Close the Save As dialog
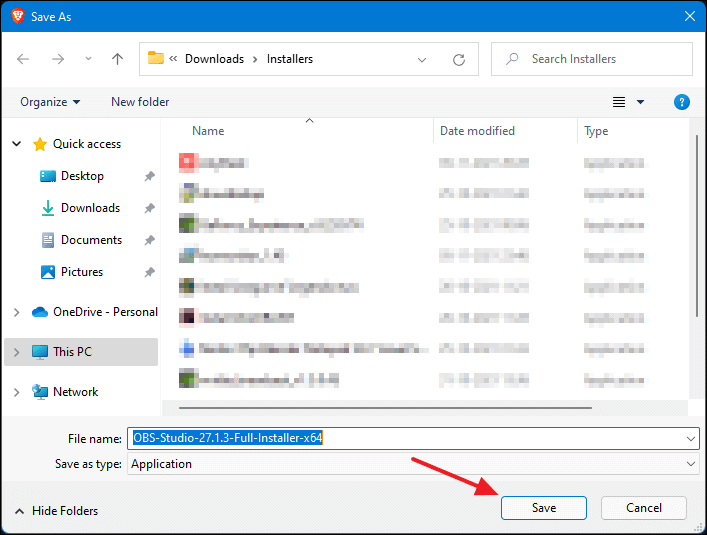 (x=690, y=16)
